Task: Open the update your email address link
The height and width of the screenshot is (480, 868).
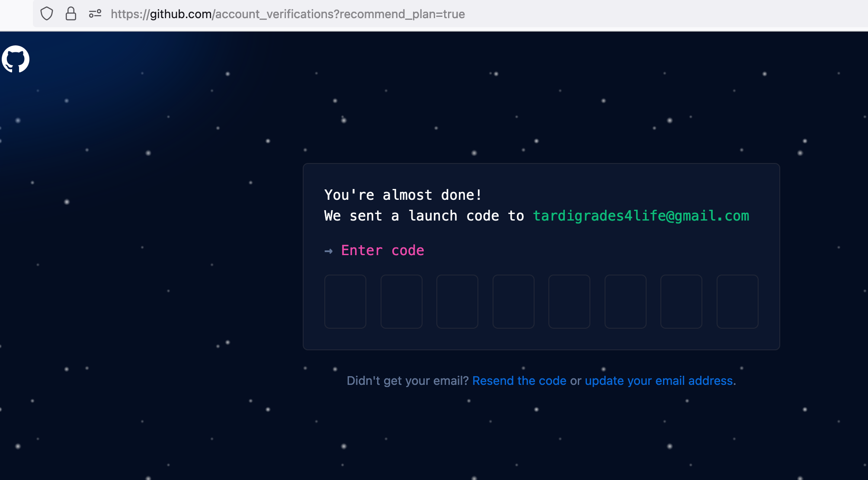Action: click(659, 381)
